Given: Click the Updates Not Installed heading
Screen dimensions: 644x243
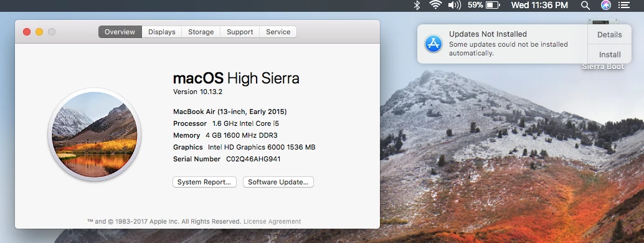Looking at the screenshot, I should [488, 34].
